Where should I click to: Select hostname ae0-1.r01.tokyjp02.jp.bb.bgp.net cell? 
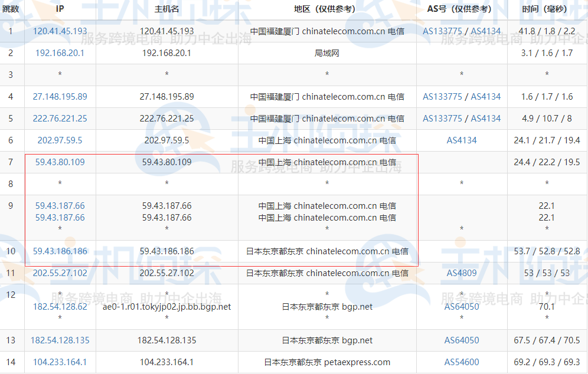click(167, 307)
